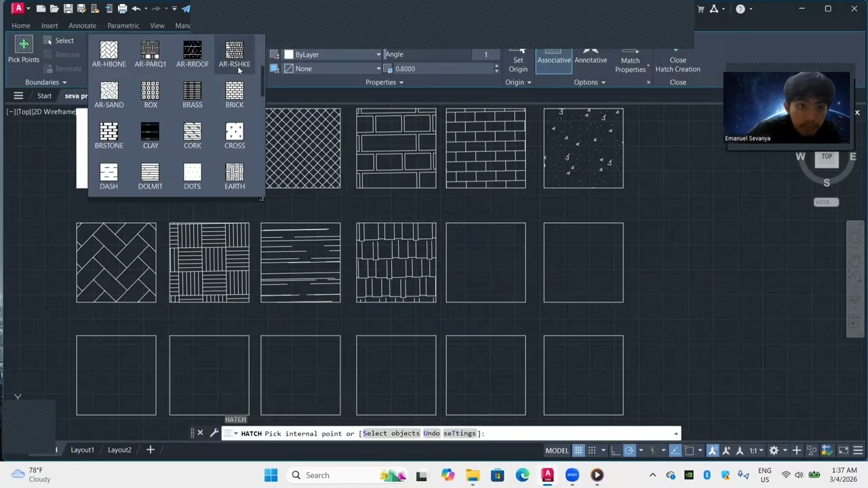
Task: Apply the AR-RSHKE hatch pattern
Action: (x=234, y=54)
